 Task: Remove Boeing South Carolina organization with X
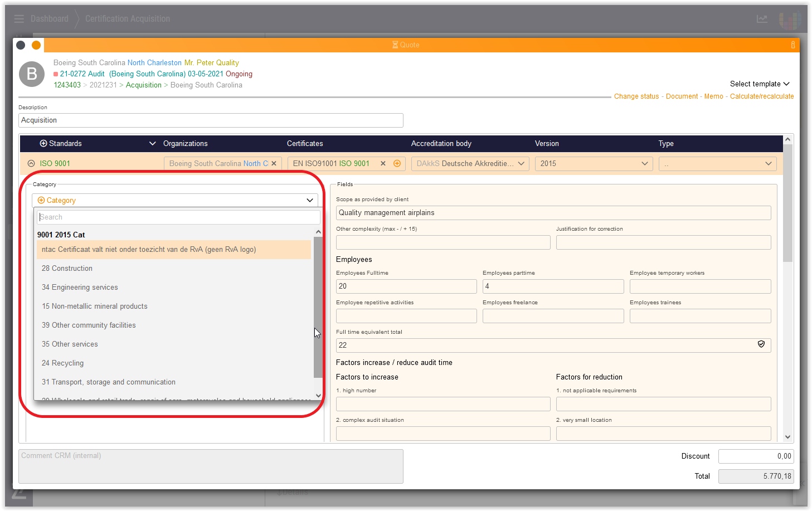pos(274,164)
